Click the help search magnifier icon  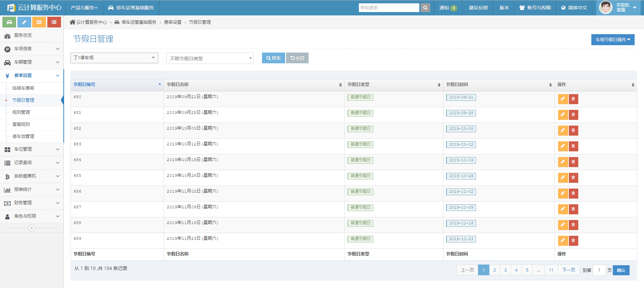(x=425, y=8)
